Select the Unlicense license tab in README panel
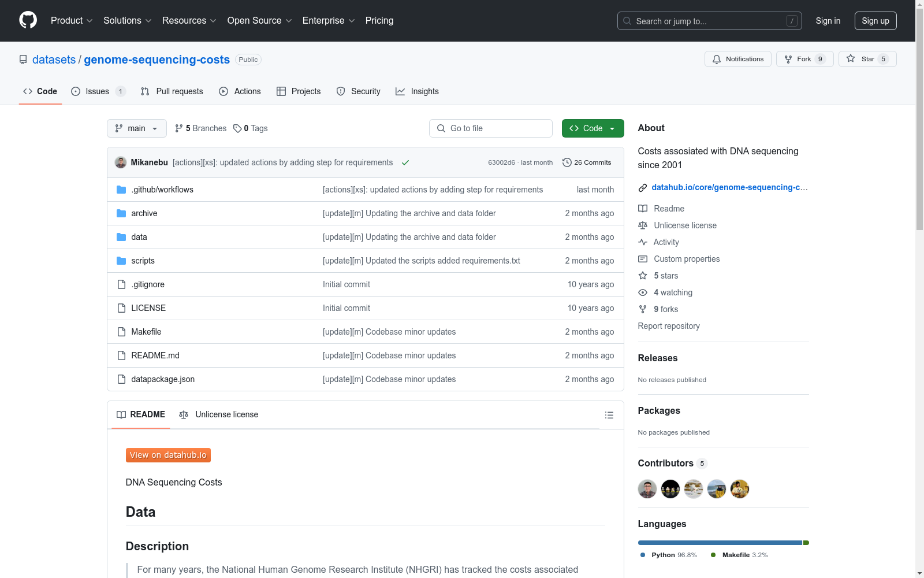 (219, 414)
